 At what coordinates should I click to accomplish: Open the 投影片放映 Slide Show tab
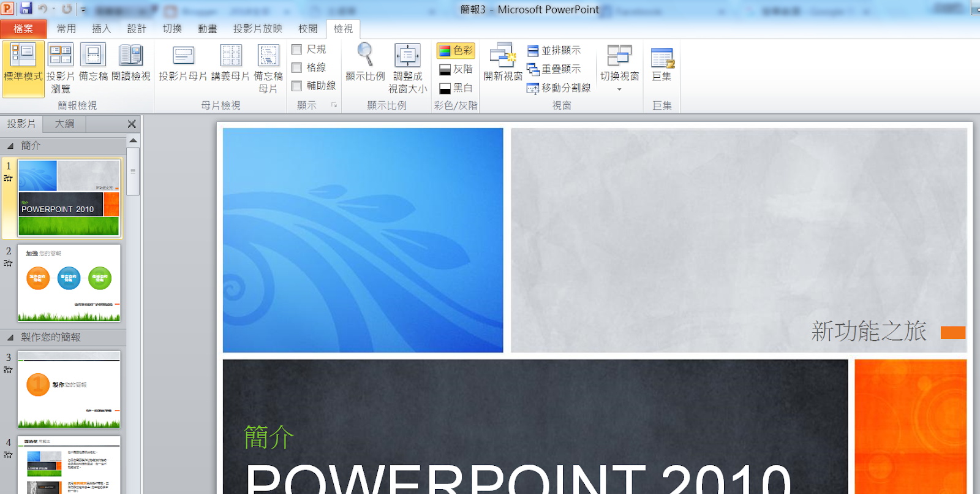(x=257, y=29)
